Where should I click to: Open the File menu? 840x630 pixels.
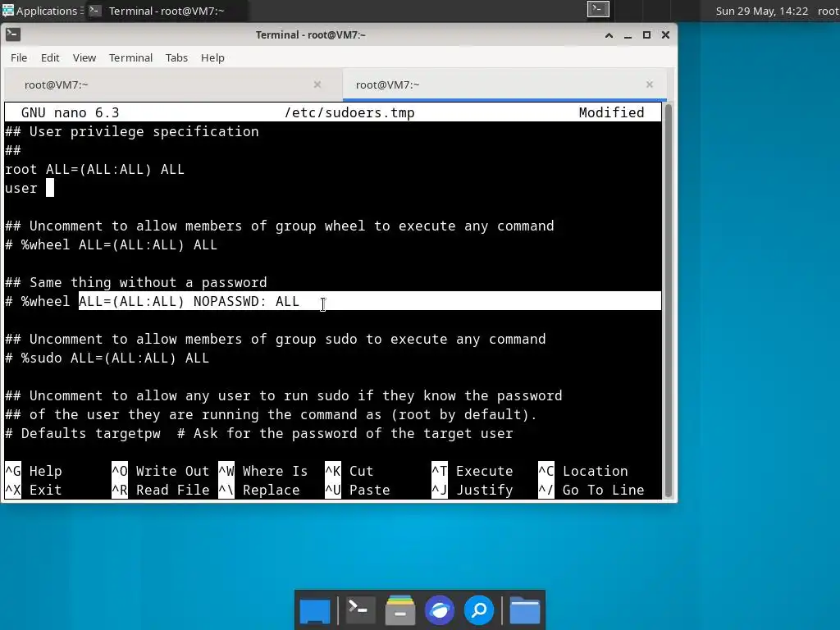[x=19, y=58]
